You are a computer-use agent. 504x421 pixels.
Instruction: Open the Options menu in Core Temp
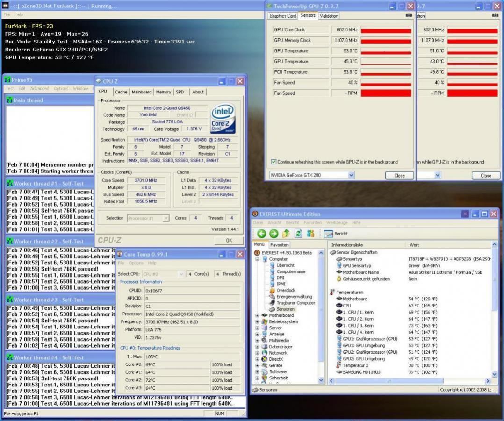(x=136, y=263)
